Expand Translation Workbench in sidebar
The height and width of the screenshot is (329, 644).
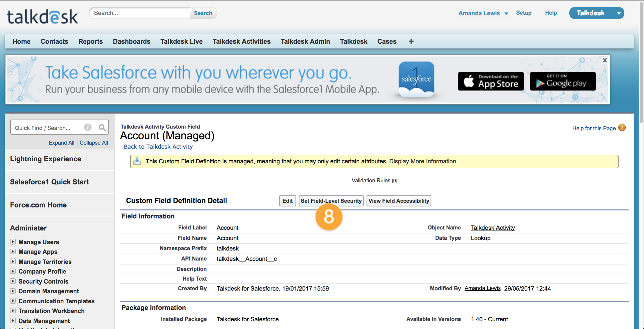[x=13, y=311]
